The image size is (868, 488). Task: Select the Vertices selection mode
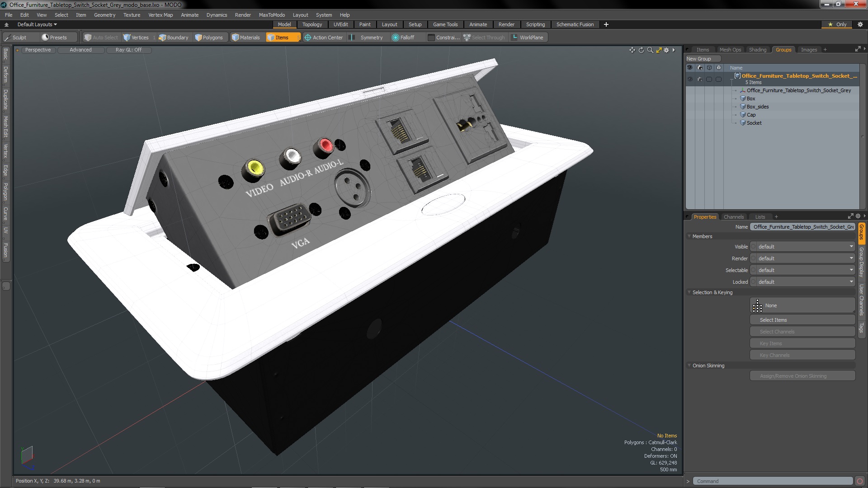click(x=136, y=38)
